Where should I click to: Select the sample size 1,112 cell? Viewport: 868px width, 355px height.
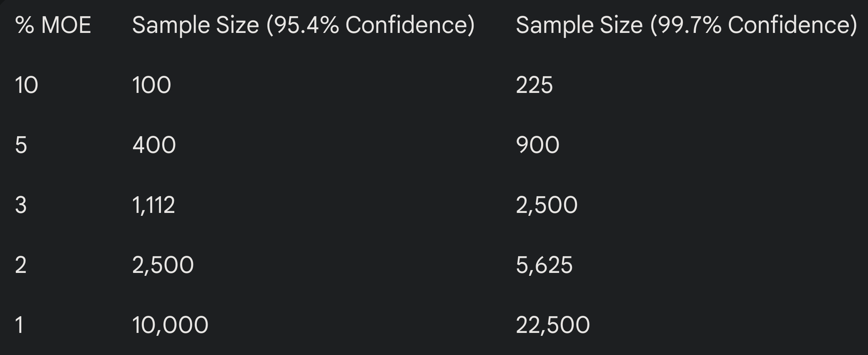pyautogui.click(x=153, y=205)
